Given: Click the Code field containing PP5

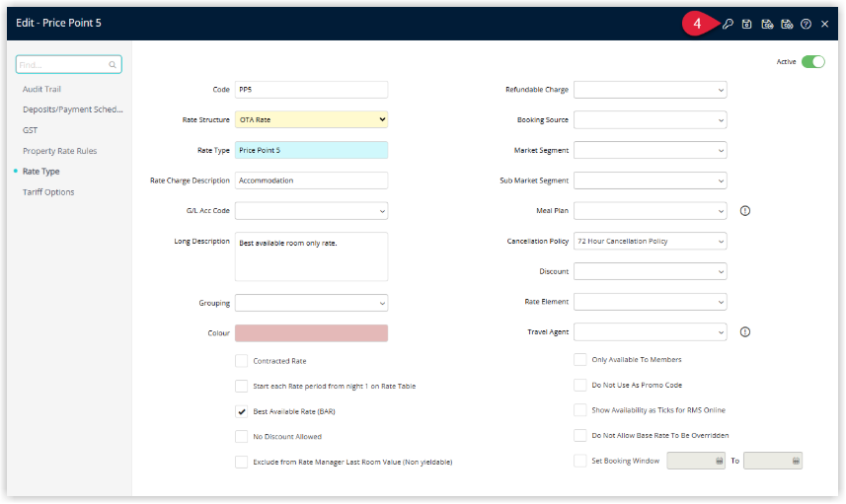Looking at the screenshot, I should 311,90.
